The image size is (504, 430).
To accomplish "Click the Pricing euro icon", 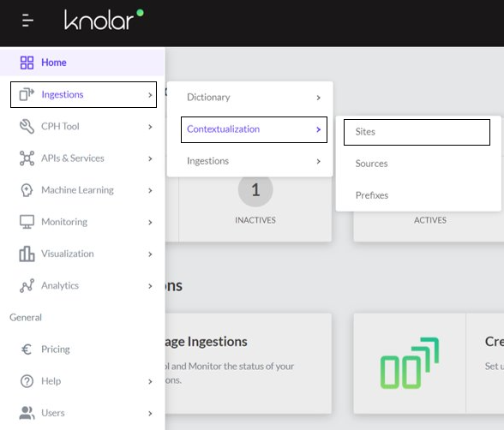I will 27,349.
